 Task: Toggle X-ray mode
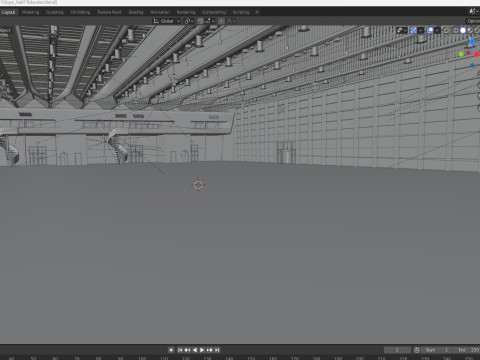click(447, 30)
